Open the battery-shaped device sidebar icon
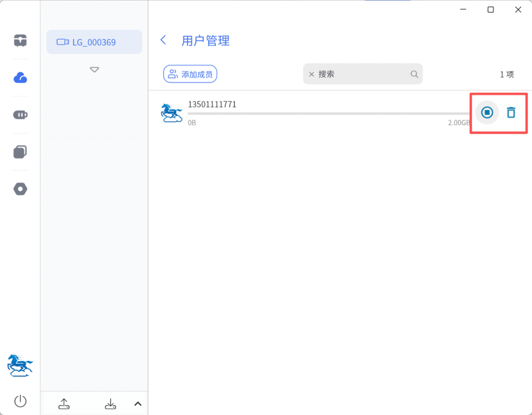 click(x=20, y=115)
